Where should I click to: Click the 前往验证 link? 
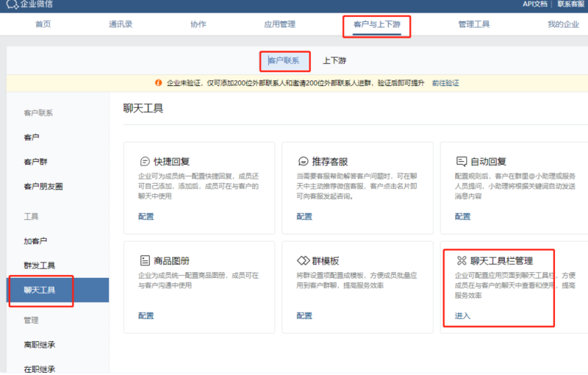(445, 83)
